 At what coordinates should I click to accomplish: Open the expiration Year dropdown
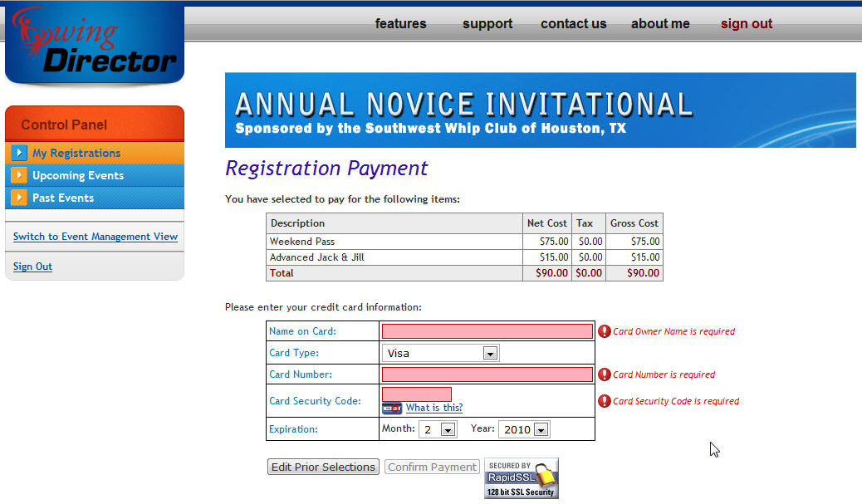(x=524, y=429)
